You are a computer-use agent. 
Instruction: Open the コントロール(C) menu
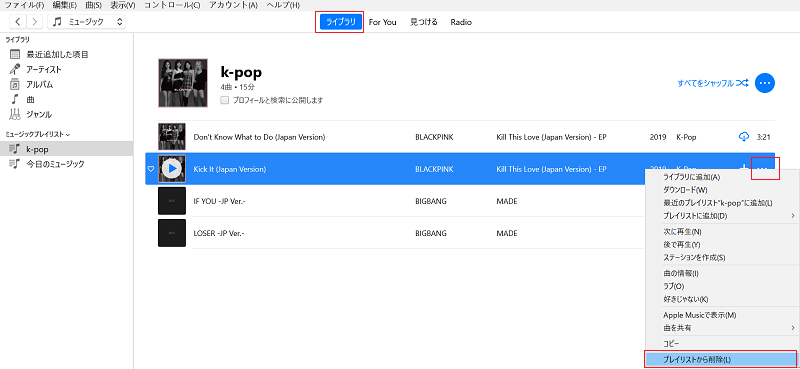click(172, 6)
